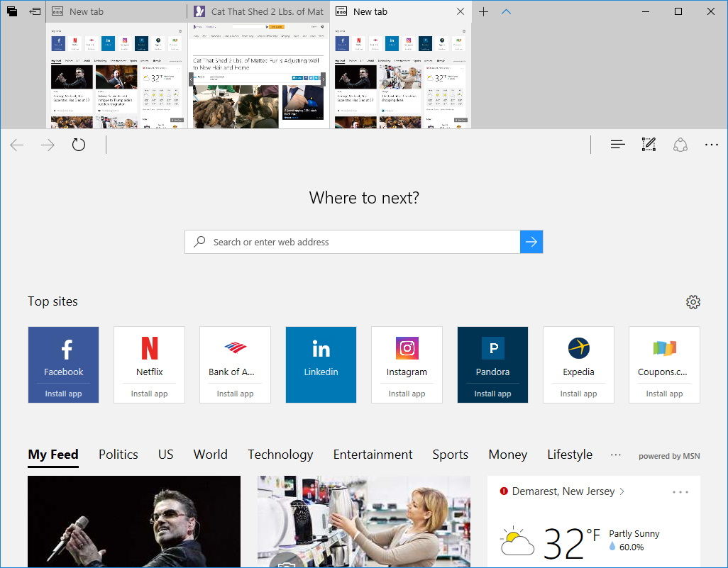Install app under Bank of America

coord(235,394)
